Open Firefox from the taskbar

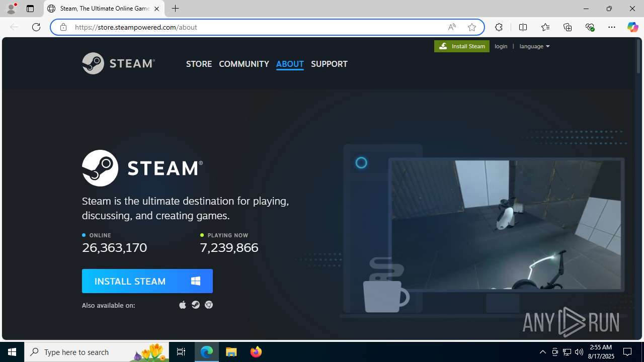256,352
